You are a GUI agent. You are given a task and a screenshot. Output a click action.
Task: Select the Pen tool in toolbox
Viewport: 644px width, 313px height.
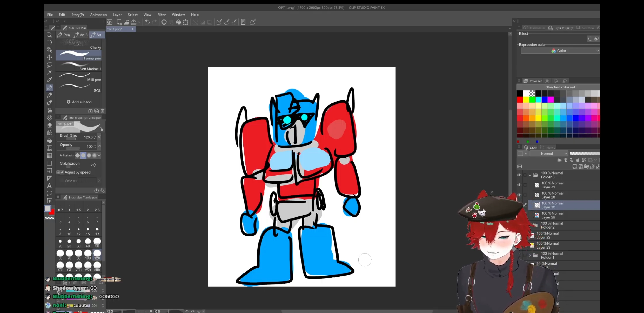49,88
